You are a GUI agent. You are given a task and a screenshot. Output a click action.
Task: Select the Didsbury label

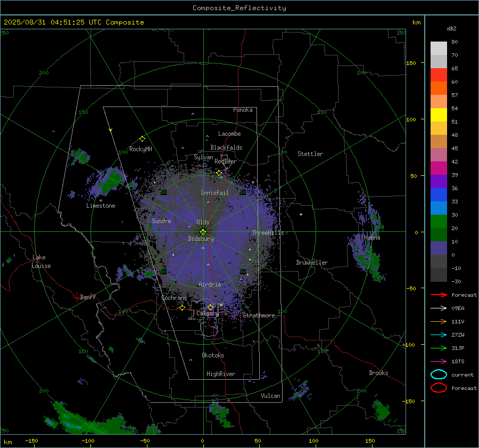coord(201,239)
